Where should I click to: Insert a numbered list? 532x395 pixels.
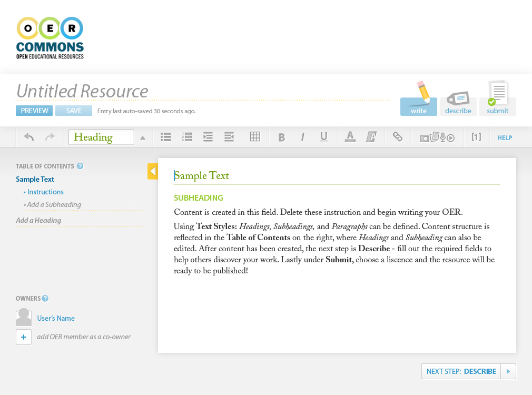coord(187,137)
